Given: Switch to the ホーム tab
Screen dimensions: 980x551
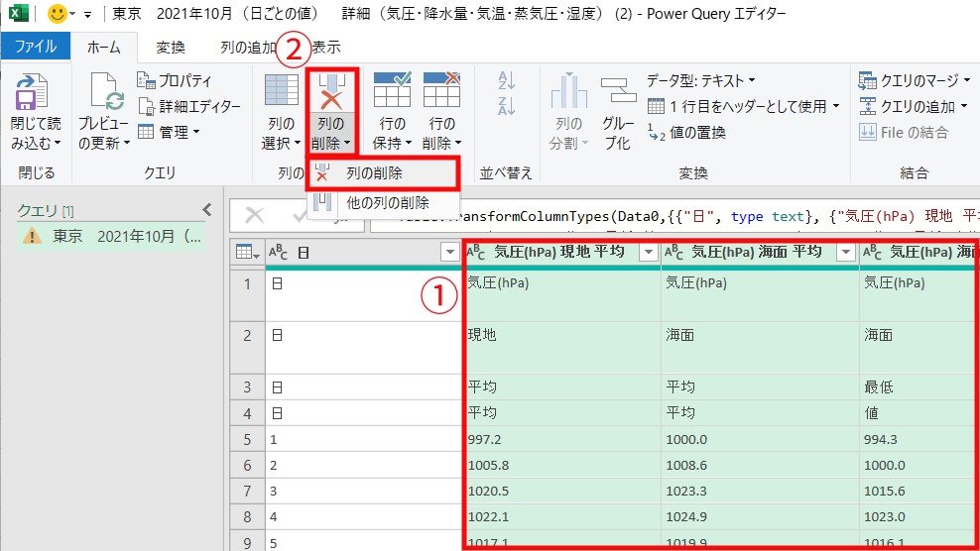Looking at the screenshot, I should coord(104,47).
